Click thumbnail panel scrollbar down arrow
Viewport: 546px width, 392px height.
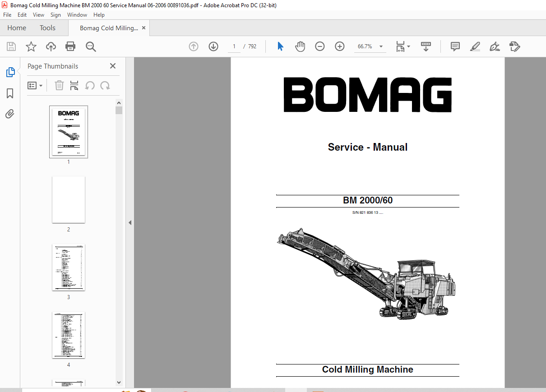tap(119, 382)
